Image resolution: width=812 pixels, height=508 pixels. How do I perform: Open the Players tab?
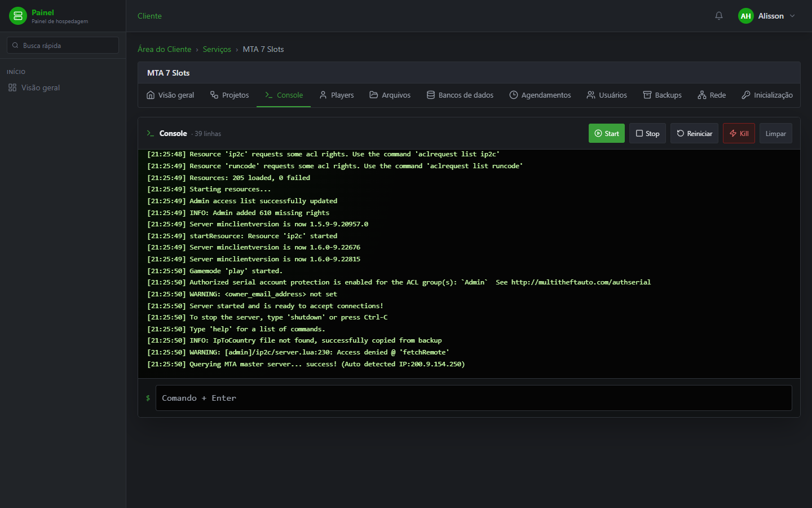(x=337, y=95)
